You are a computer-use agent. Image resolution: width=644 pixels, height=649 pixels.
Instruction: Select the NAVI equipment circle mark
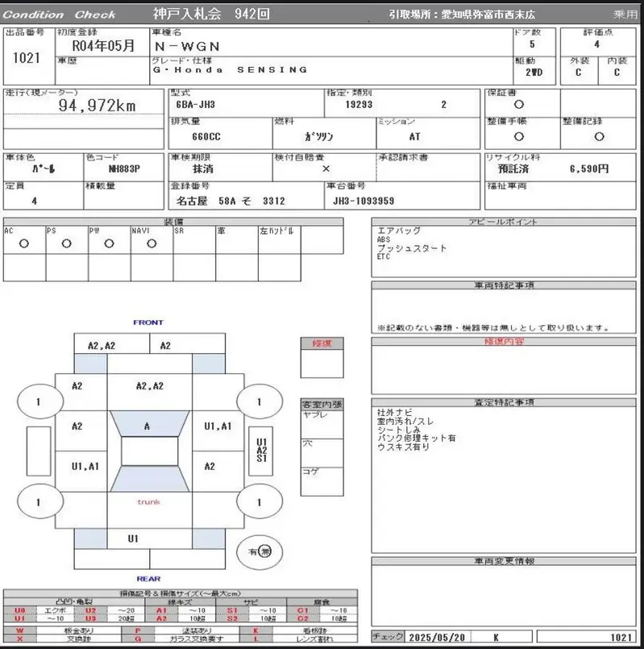[152, 243]
